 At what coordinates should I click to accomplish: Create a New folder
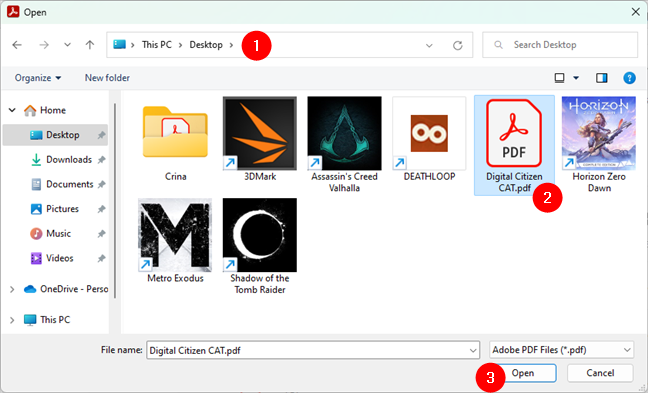coord(107,78)
